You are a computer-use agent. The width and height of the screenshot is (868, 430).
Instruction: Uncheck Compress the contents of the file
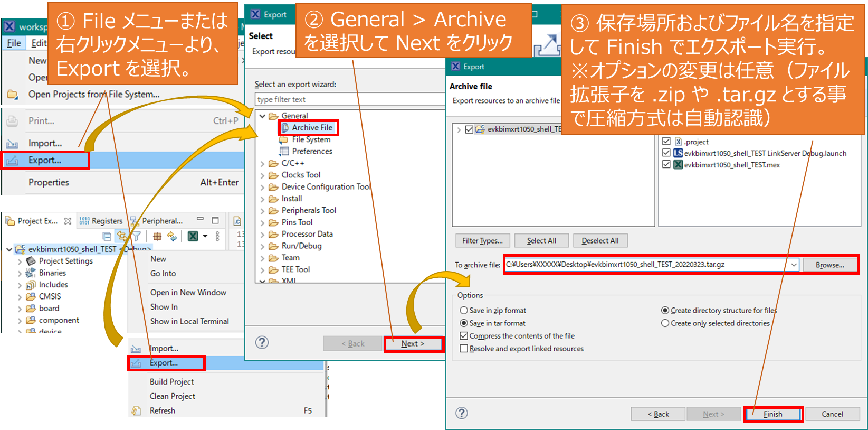464,336
